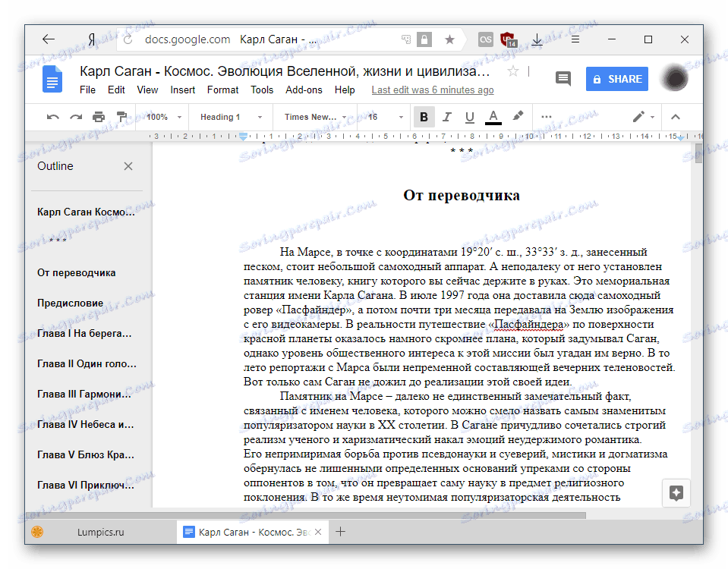Screen dimensions: 728x569
Task: Click the vertical scrollbar thumb
Action: [698, 153]
